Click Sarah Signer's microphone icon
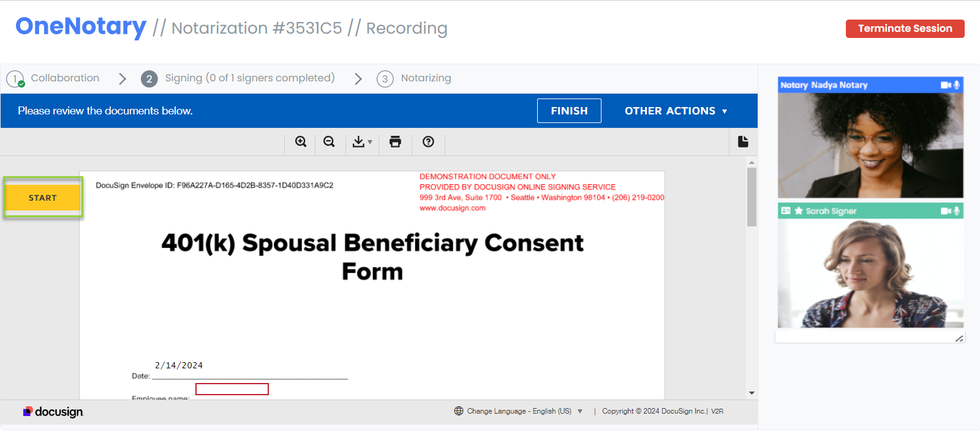 (x=957, y=211)
